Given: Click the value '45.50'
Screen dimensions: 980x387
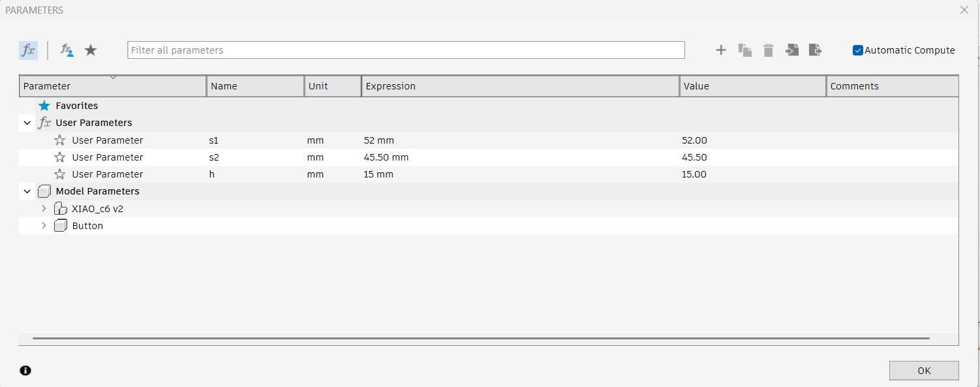Looking at the screenshot, I should point(694,157).
